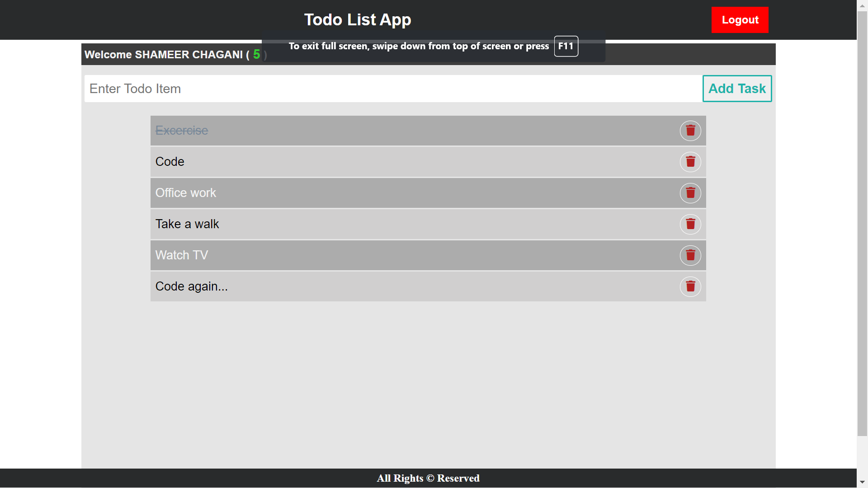Toggle the Watch TV task row
This screenshot has height=488, width=868.
click(x=182, y=255)
